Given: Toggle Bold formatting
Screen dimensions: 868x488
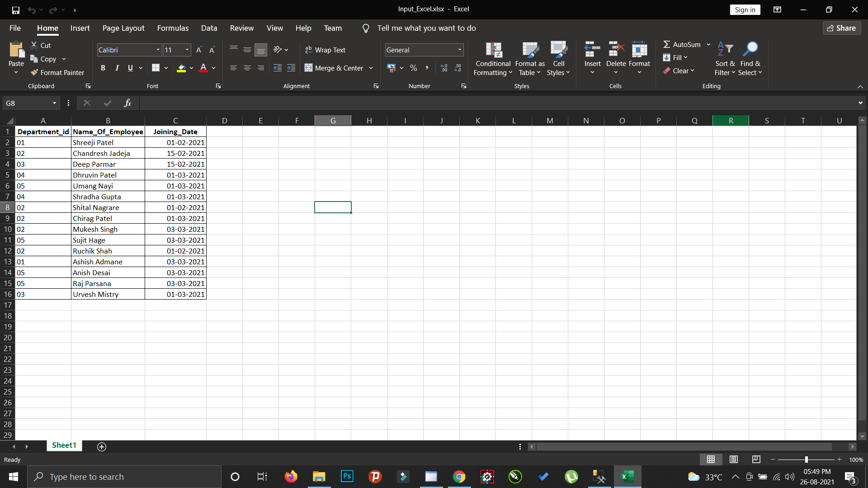Looking at the screenshot, I should [x=103, y=68].
